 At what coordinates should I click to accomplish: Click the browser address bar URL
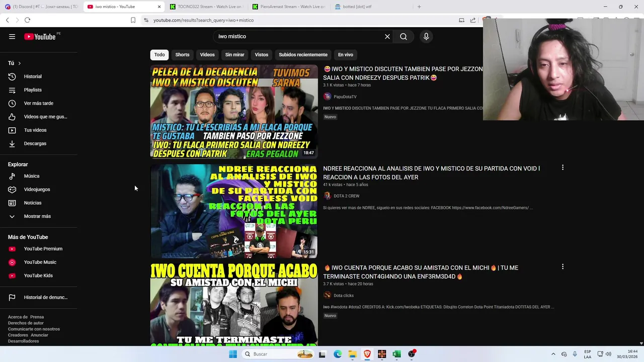click(203, 20)
